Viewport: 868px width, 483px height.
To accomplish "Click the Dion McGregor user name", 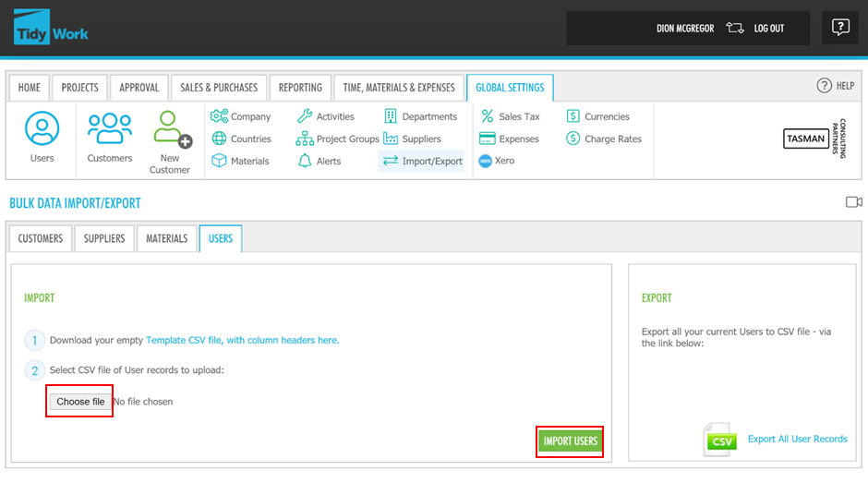I will (685, 29).
